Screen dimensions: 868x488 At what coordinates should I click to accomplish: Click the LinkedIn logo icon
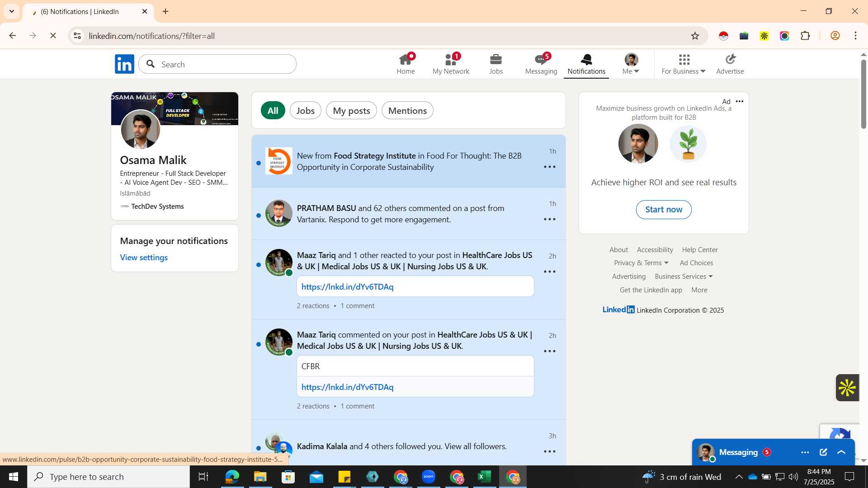[x=124, y=64]
